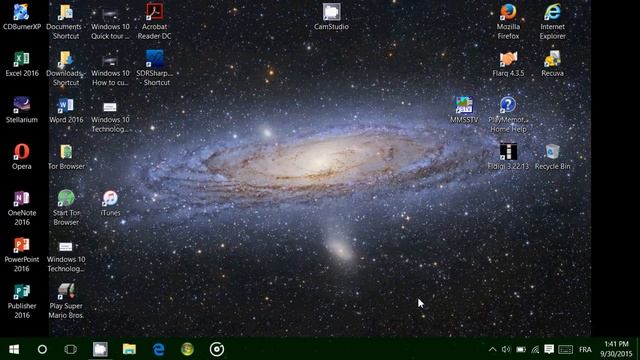
Task: Select the PowerPoint 2016 desktop icon
Action: [22, 255]
